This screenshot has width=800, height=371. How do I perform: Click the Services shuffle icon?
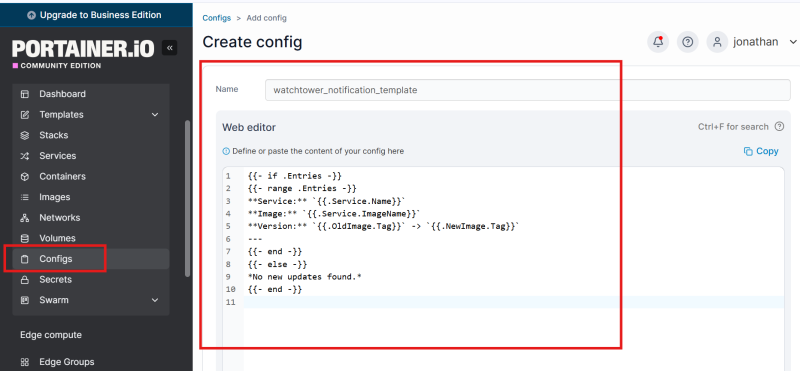click(x=24, y=156)
